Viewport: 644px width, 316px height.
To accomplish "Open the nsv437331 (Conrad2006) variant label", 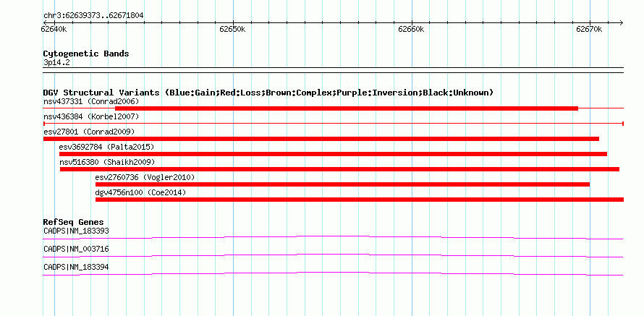I will point(91,101).
